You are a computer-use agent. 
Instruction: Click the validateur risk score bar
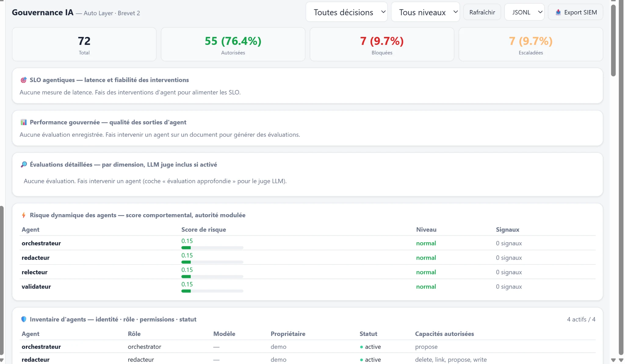pos(212,291)
